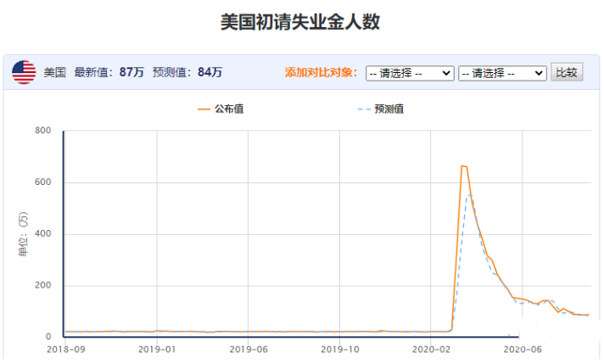
Task: Click the 添加对比对象 label
Action: coord(322,72)
